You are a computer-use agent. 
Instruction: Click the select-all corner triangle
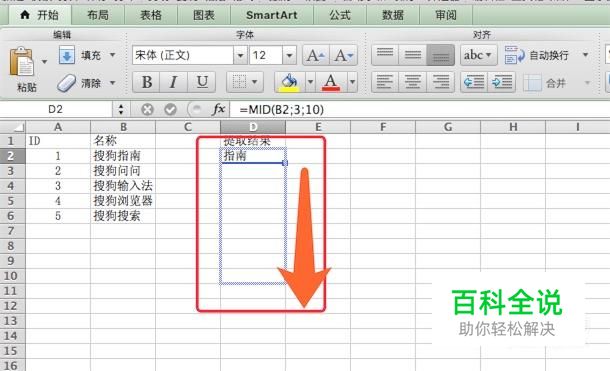click(x=13, y=127)
